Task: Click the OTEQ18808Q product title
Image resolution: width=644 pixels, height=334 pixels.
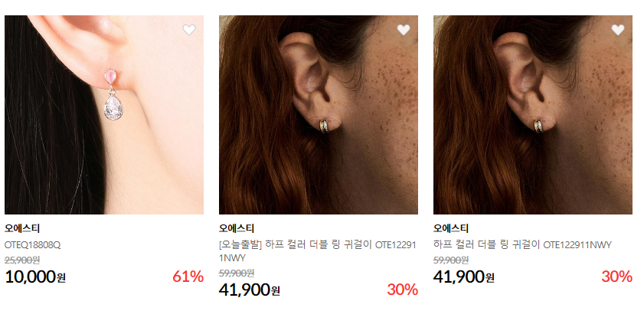Action: click(x=32, y=245)
